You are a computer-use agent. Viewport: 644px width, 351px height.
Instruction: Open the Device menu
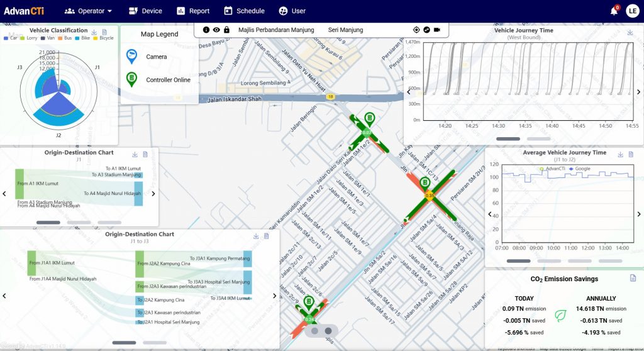tap(145, 11)
